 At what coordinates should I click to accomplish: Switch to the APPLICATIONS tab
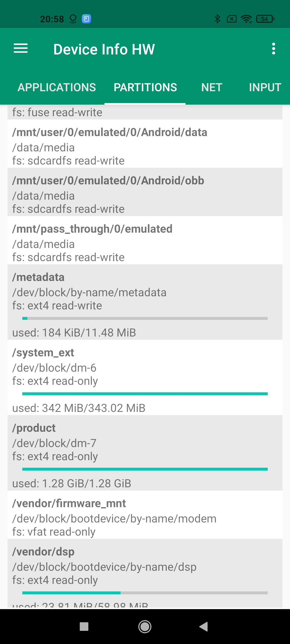(x=57, y=87)
